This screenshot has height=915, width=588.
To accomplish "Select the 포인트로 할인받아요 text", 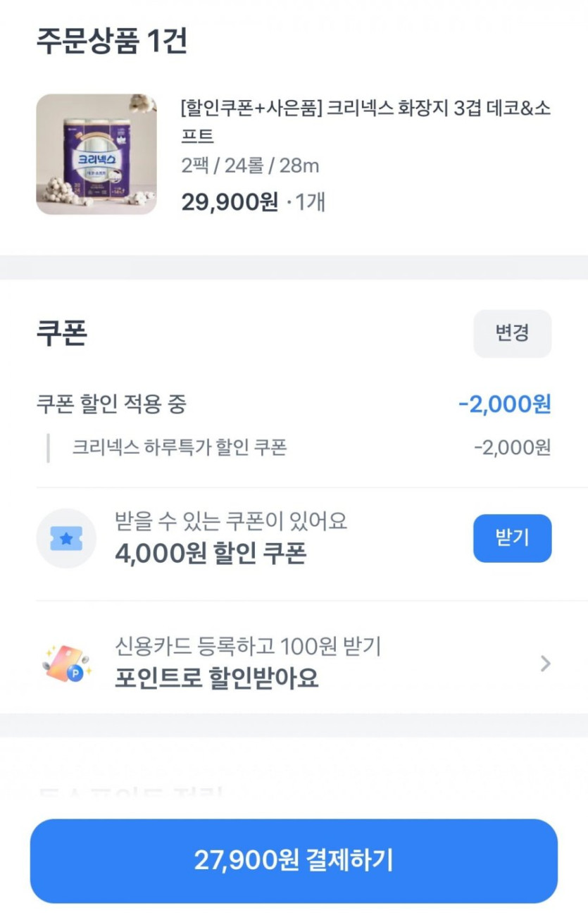I will point(216,678).
